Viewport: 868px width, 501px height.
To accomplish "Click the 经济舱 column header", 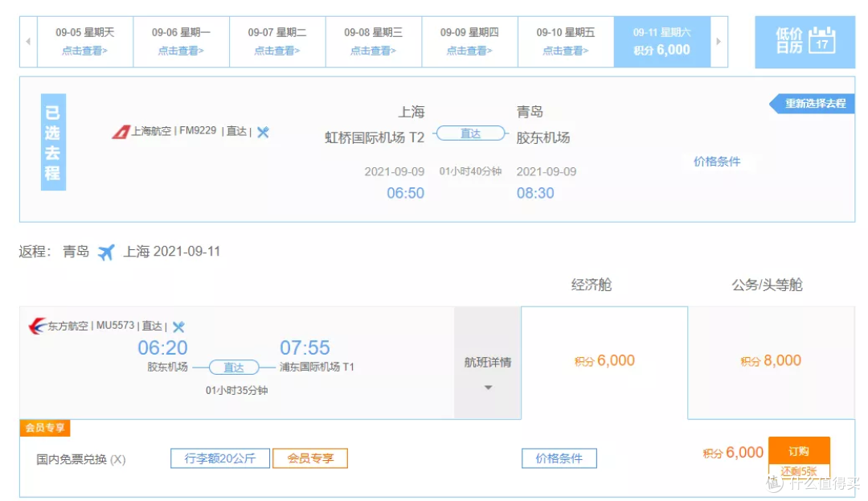I will tap(592, 285).
